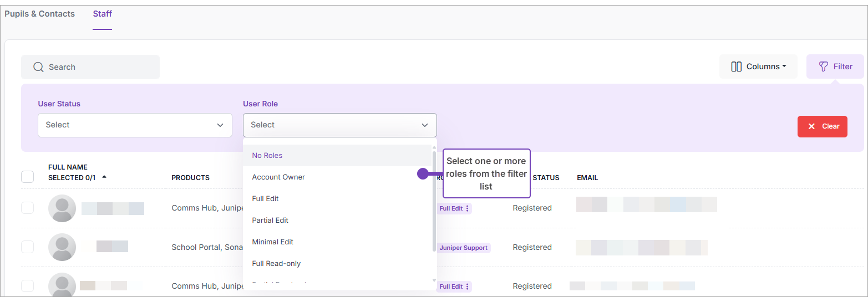
Task: Click the Columns layout icon
Action: point(736,66)
